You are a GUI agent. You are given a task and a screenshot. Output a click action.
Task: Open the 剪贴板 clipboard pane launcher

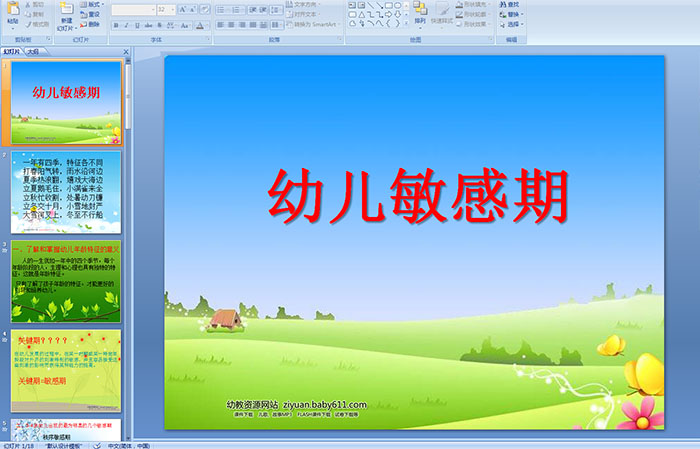point(49,39)
